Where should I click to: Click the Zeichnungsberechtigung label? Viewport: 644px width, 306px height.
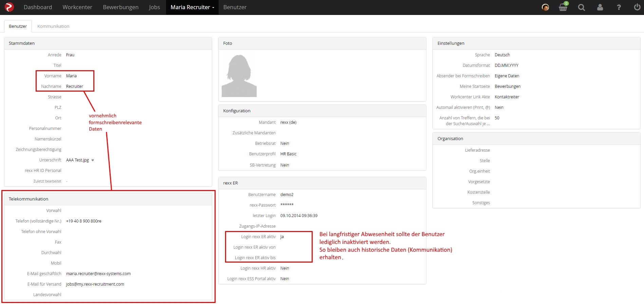coord(38,149)
